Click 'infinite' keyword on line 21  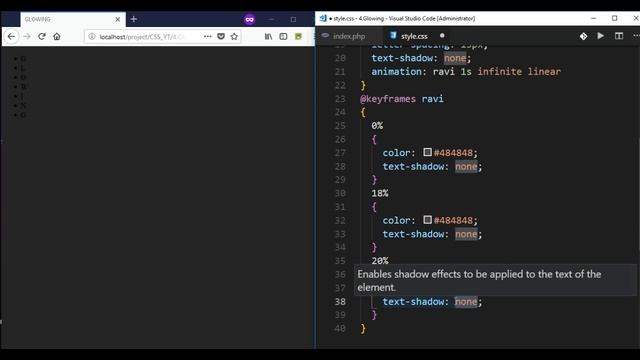point(500,71)
